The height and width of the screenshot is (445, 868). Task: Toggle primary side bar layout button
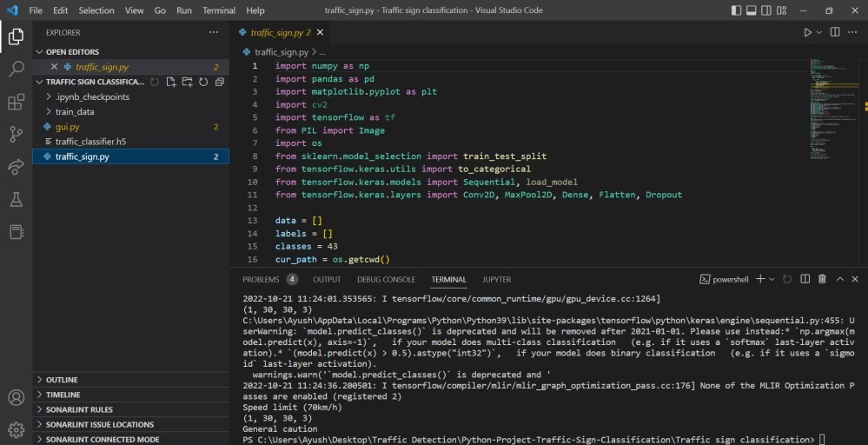point(736,10)
